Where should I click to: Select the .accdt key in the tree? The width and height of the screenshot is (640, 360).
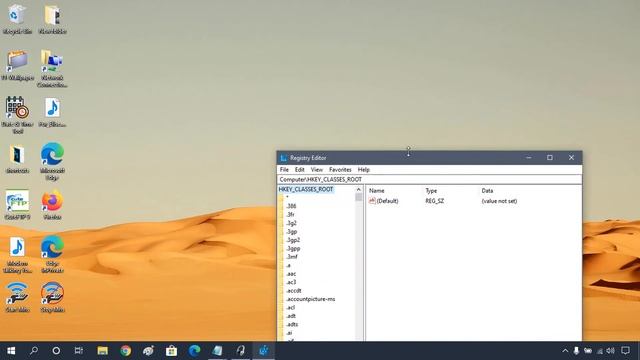[293, 291]
